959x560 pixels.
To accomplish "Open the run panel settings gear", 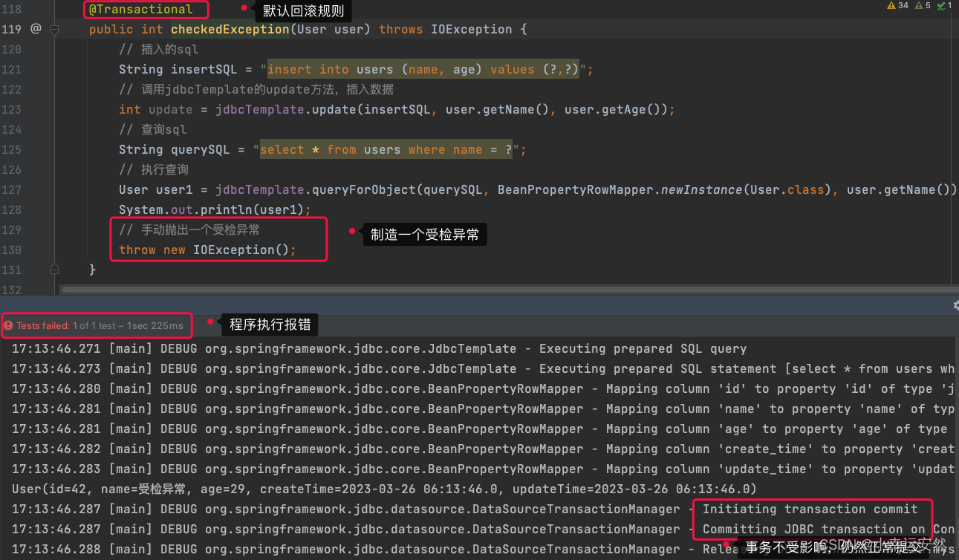I will pos(955,305).
